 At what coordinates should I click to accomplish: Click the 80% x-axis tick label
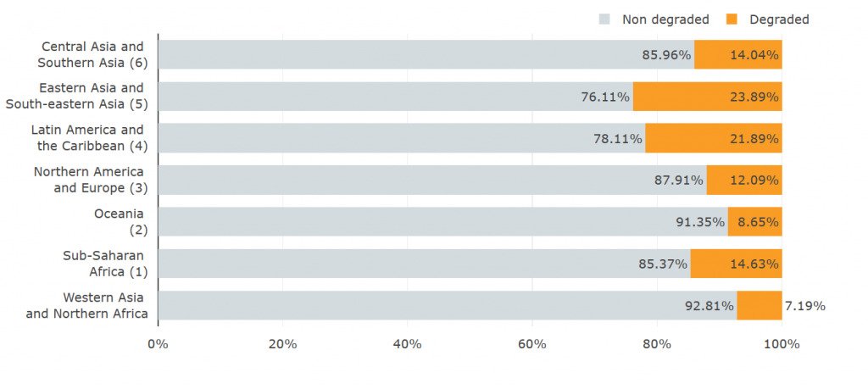tap(657, 344)
